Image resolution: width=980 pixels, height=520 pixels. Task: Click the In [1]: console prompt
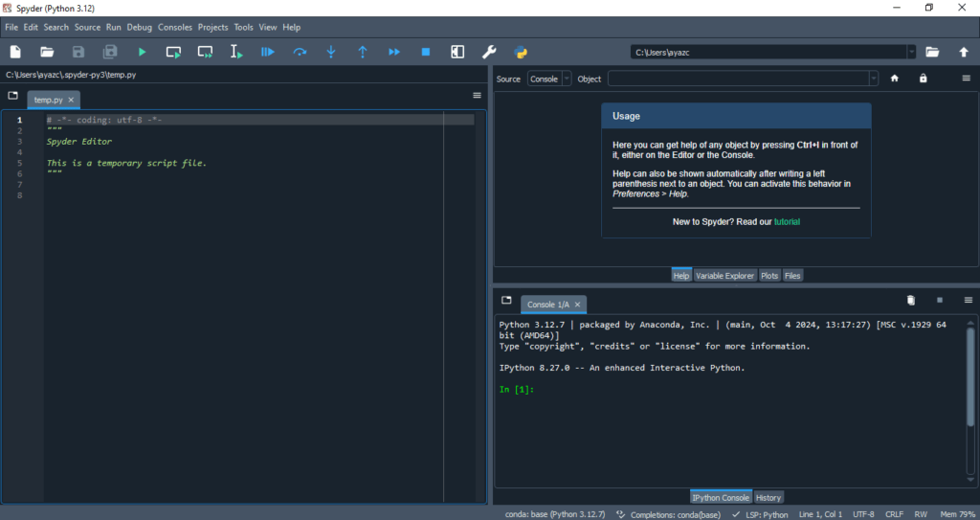click(517, 389)
